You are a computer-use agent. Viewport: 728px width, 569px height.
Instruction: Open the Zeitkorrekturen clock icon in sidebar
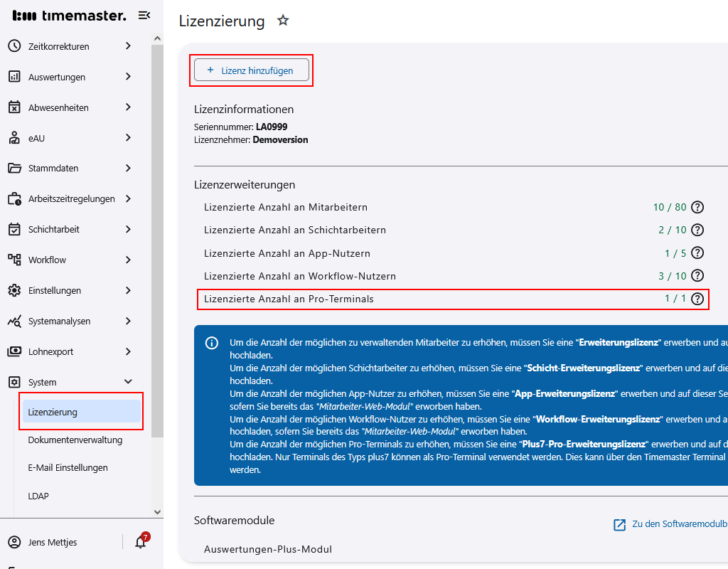(x=16, y=46)
